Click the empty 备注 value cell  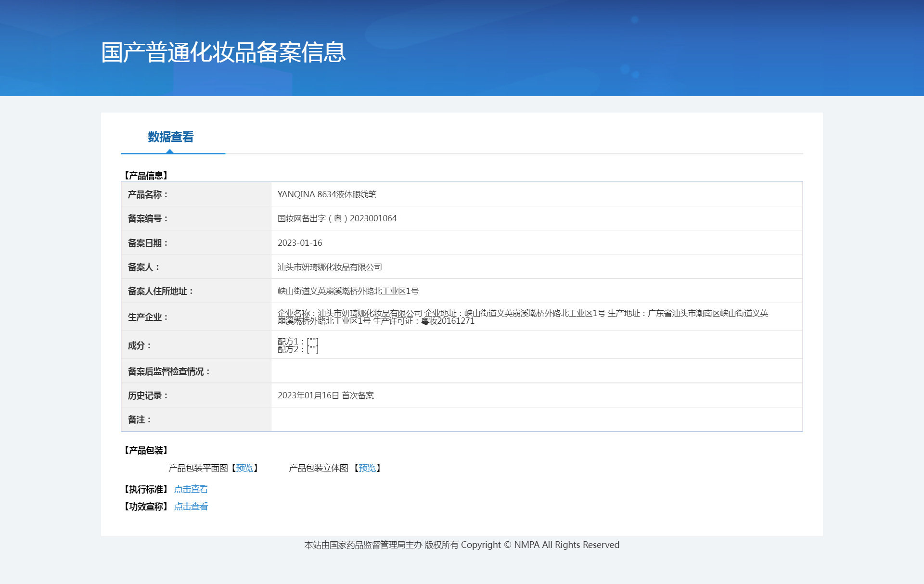536,419
